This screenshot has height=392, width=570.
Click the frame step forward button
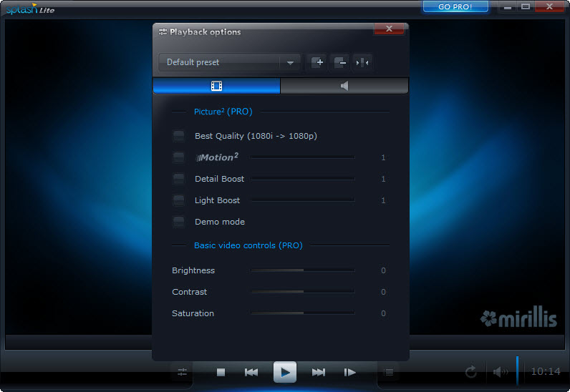349,372
